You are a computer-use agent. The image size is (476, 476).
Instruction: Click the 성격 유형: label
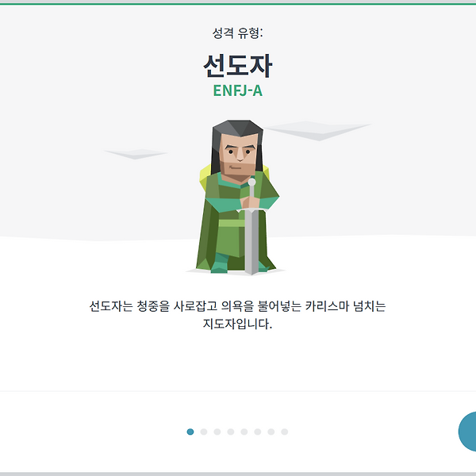[x=237, y=33]
